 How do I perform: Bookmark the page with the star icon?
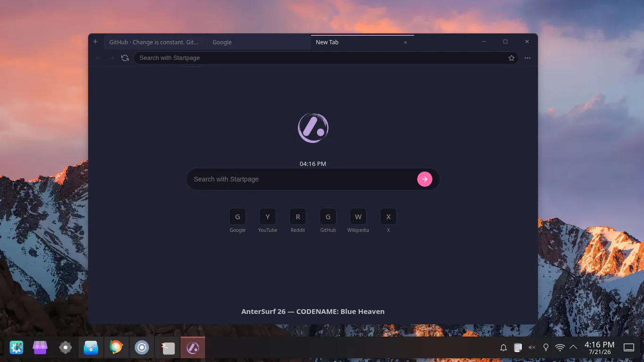click(x=512, y=58)
